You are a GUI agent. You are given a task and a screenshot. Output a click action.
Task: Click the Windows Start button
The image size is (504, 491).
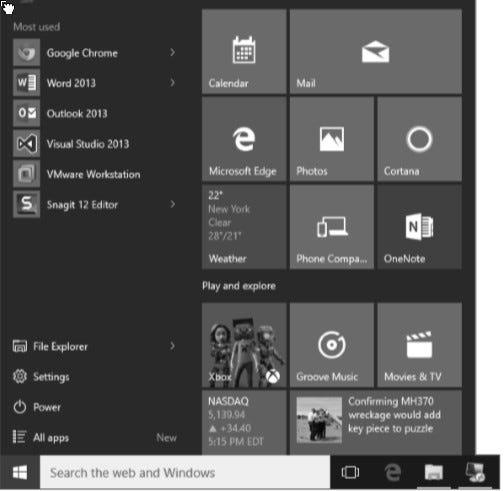[20, 472]
